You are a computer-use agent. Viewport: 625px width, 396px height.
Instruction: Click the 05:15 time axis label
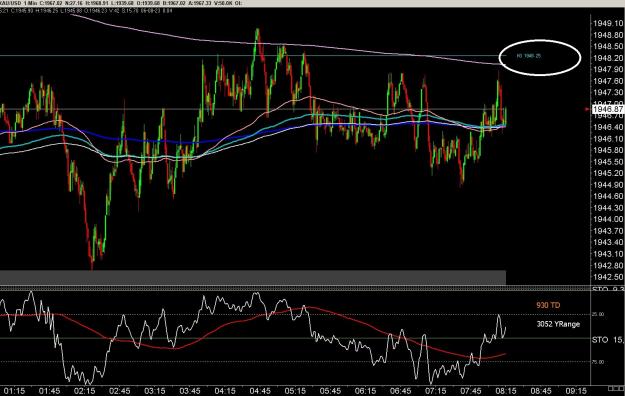click(x=295, y=391)
